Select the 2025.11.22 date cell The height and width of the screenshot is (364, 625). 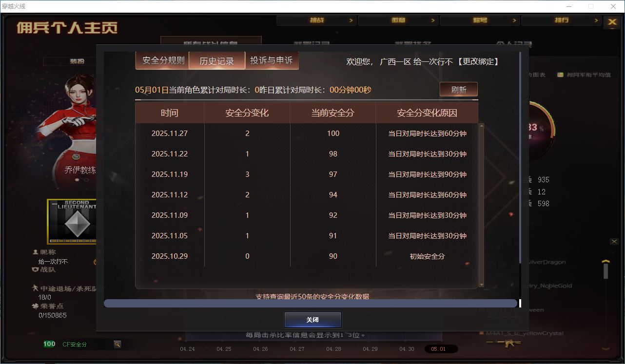coord(170,154)
